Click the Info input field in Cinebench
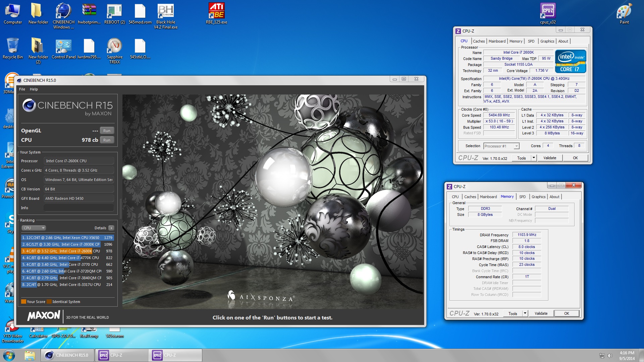Image resolution: width=644 pixels, height=362 pixels. coord(79,208)
